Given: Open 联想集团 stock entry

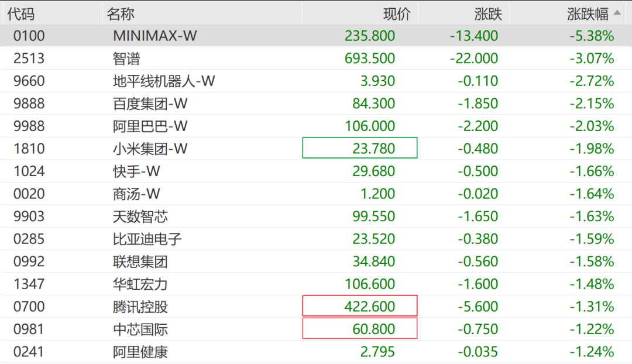Looking at the screenshot, I should pyautogui.click(x=140, y=262).
